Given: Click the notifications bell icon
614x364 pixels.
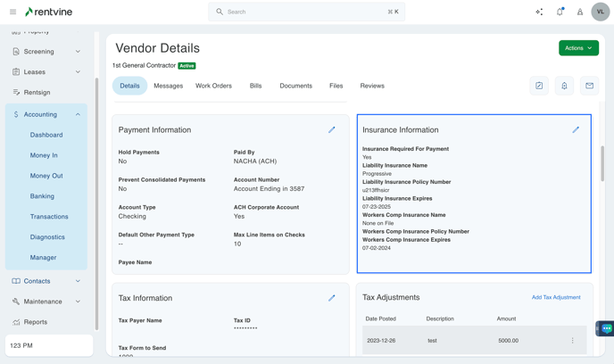Looking at the screenshot, I should pos(560,12).
